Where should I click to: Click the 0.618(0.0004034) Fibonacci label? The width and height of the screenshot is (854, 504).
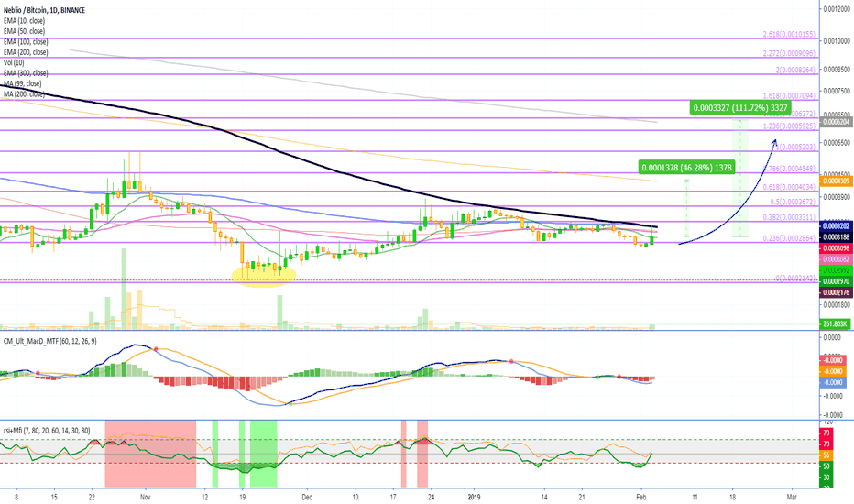[x=789, y=187]
